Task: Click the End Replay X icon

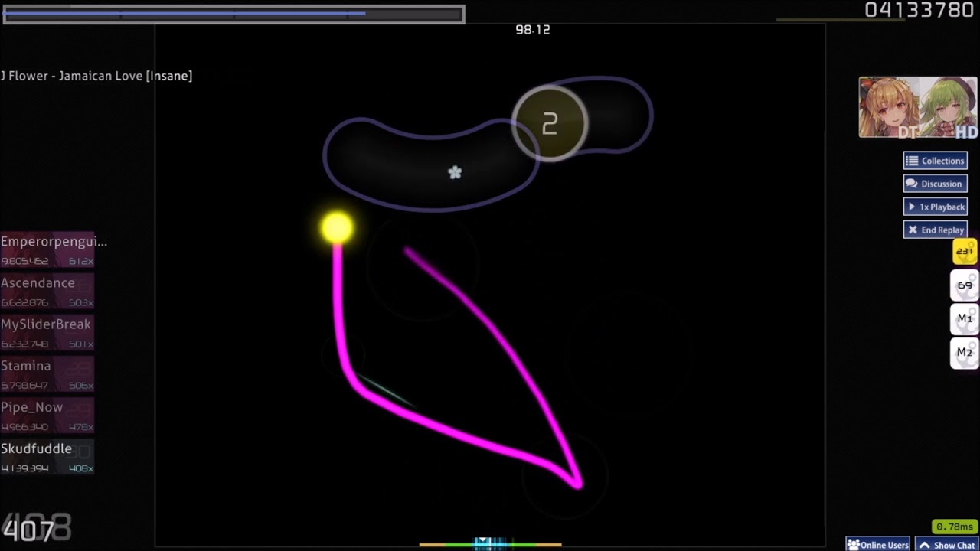Action: click(x=912, y=230)
